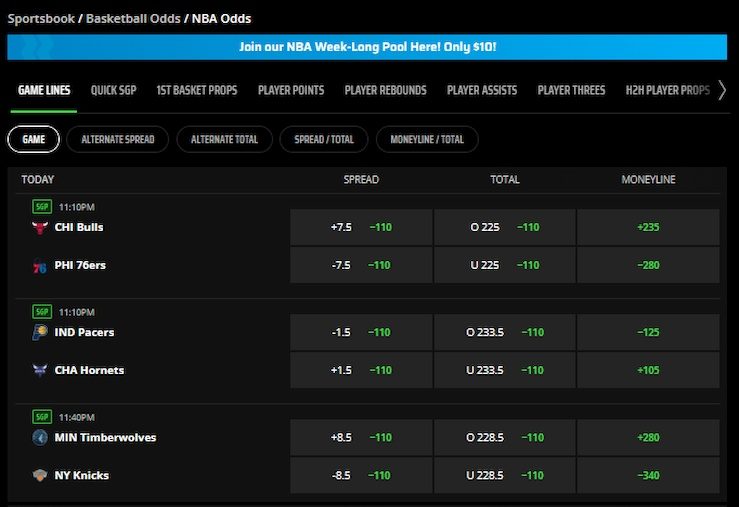The width and height of the screenshot is (739, 507).
Task: Bet Hornets moneyline +105
Action: 649,370
